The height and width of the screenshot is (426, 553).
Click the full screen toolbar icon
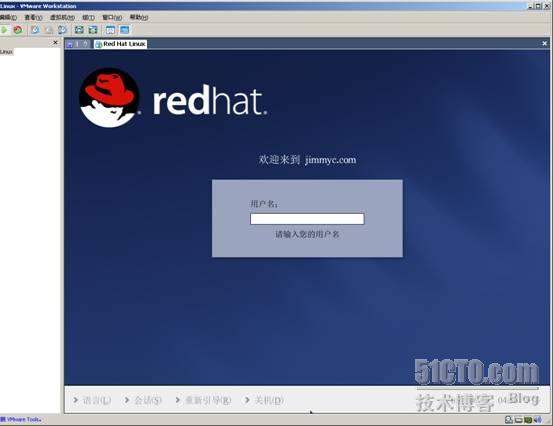click(79, 30)
